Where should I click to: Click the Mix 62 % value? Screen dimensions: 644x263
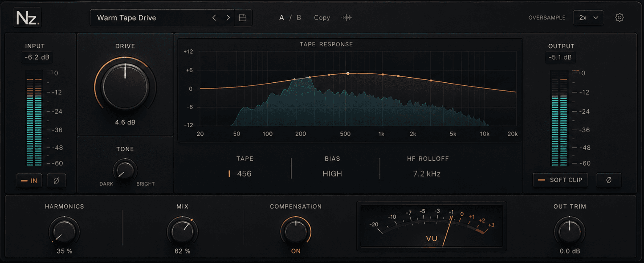coord(182,251)
